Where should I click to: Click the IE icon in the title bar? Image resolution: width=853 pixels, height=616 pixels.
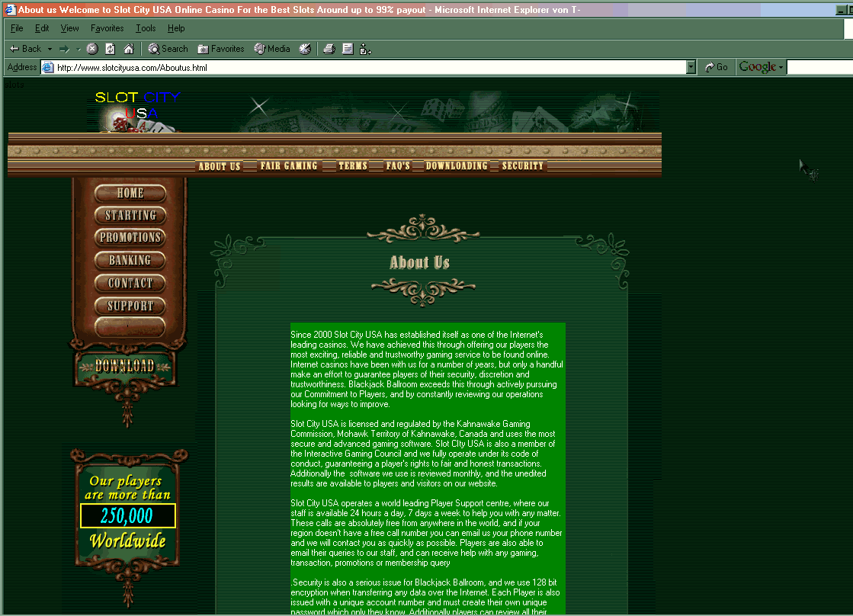(x=10, y=10)
